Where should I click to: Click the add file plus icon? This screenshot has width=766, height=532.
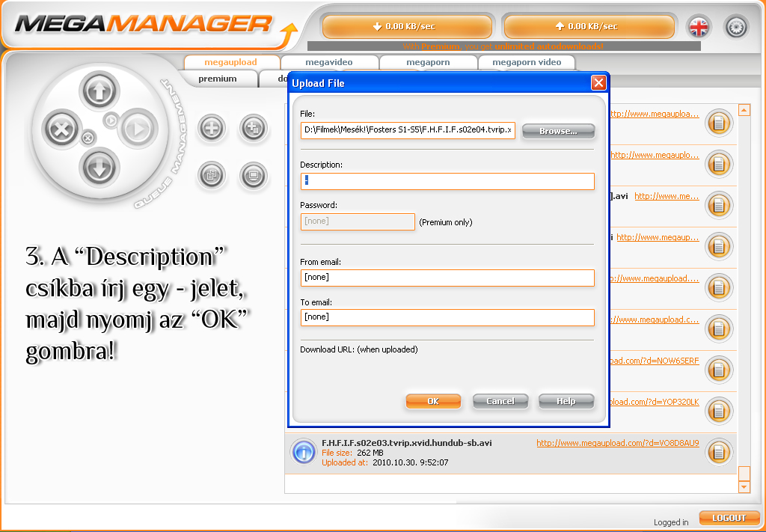(x=212, y=129)
